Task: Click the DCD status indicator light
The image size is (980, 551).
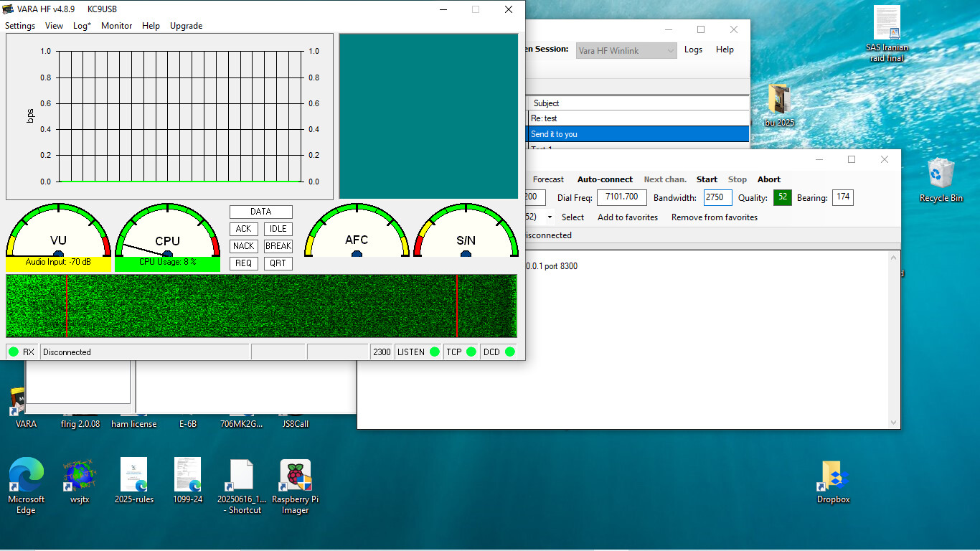Action: coord(509,352)
